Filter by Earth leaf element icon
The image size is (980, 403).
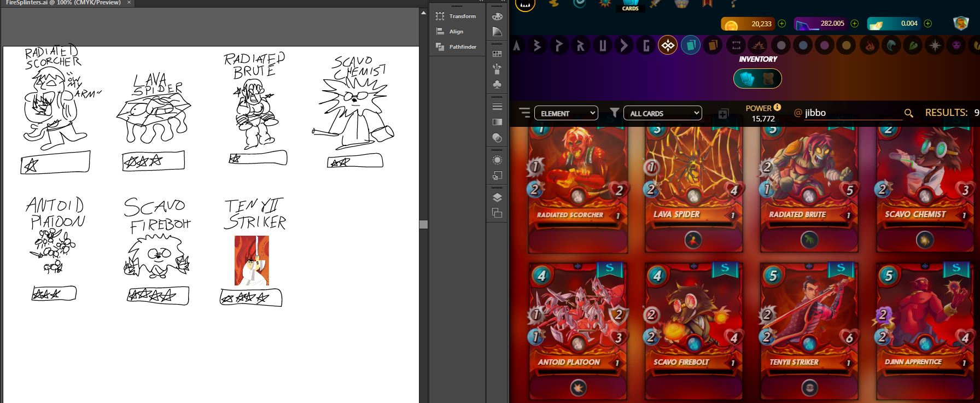913,45
